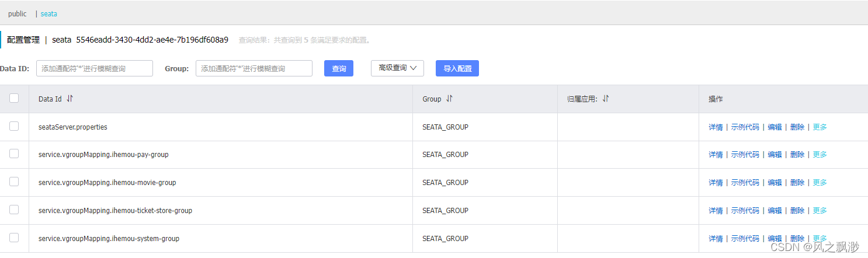View 示例代码 for ihemou-movie-group row

coord(745,183)
